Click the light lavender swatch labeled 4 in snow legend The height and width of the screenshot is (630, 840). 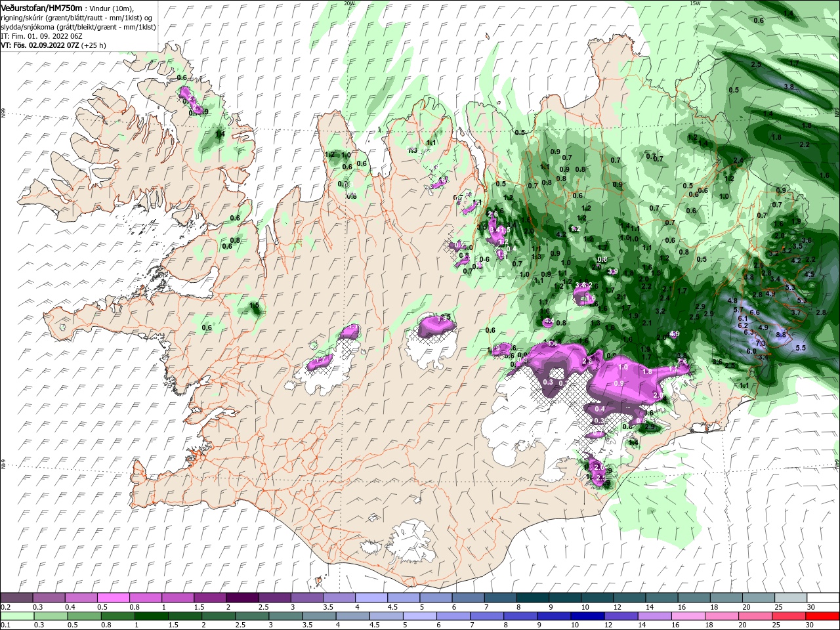point(371,598)
